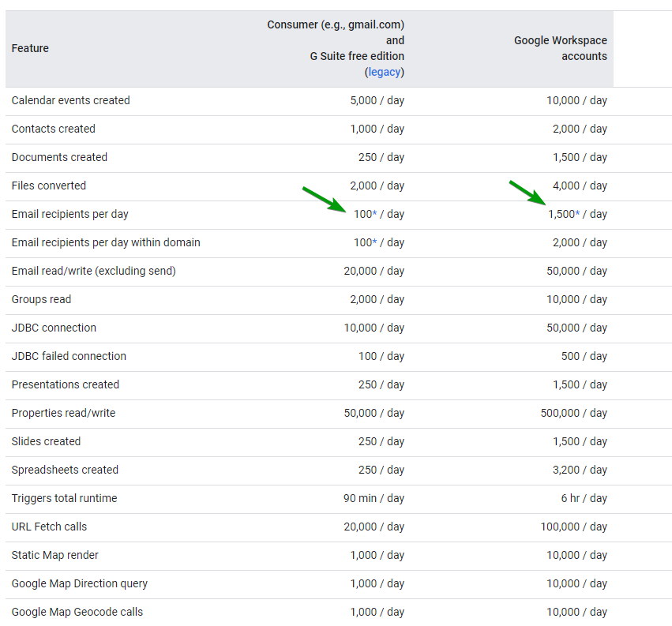Select the 90 min / day triggers runtime value
This screenshot has width=672, height=626.
[376, 498]
